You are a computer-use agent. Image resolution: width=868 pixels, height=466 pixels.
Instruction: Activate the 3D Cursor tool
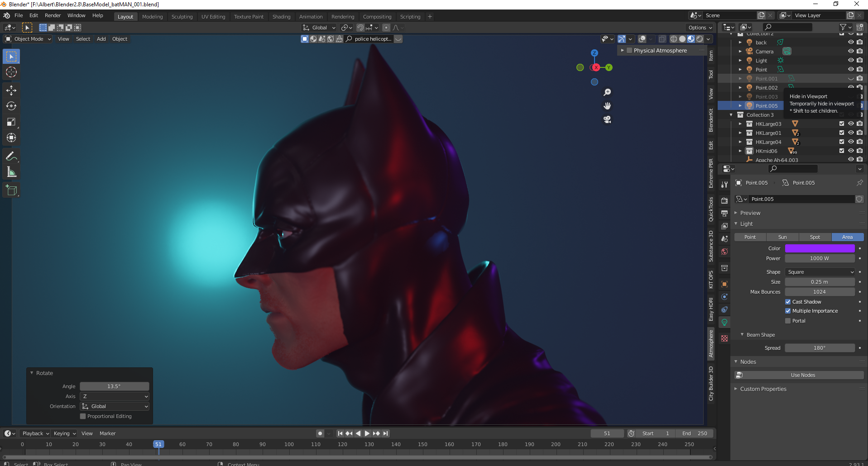(x=11, y=72)
